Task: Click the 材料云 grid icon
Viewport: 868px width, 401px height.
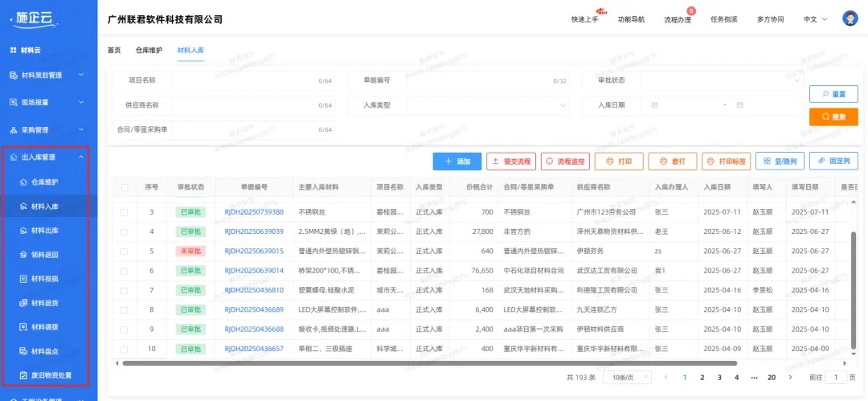Action: pos(14,50)
